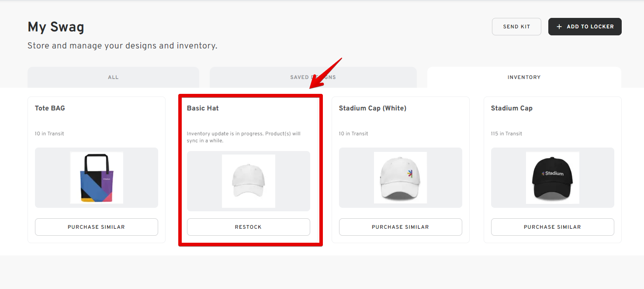
Task: Open the black Stadium Cap thumbnail
Action: [x=552, y=177]
